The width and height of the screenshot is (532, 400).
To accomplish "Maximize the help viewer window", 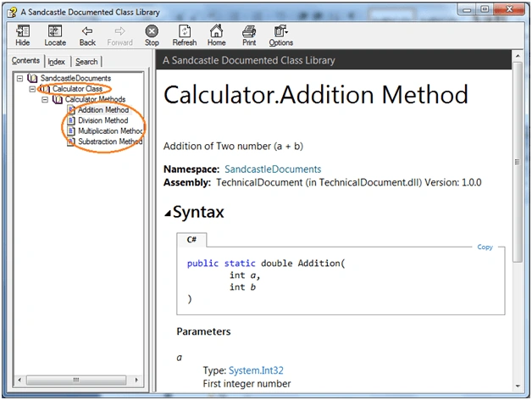I will [485, 9].
